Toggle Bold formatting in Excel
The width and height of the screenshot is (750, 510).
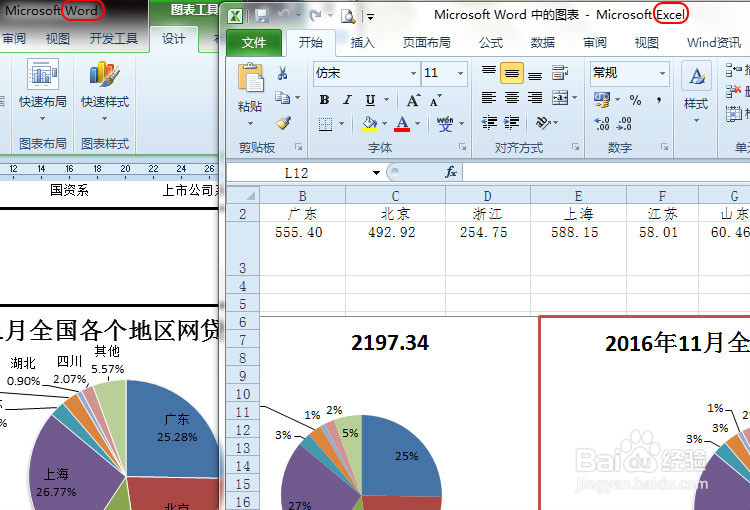click(x=324, y=100)
